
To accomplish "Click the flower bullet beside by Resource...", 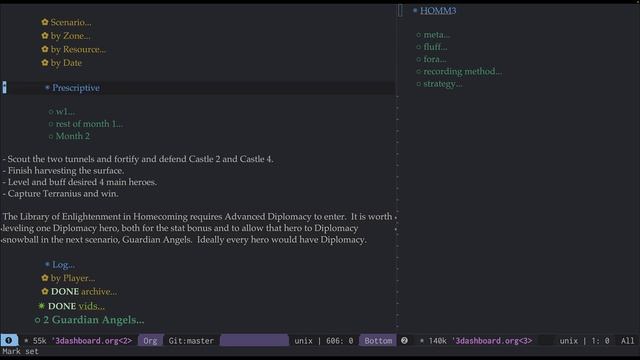I will (x=45, y=49).
